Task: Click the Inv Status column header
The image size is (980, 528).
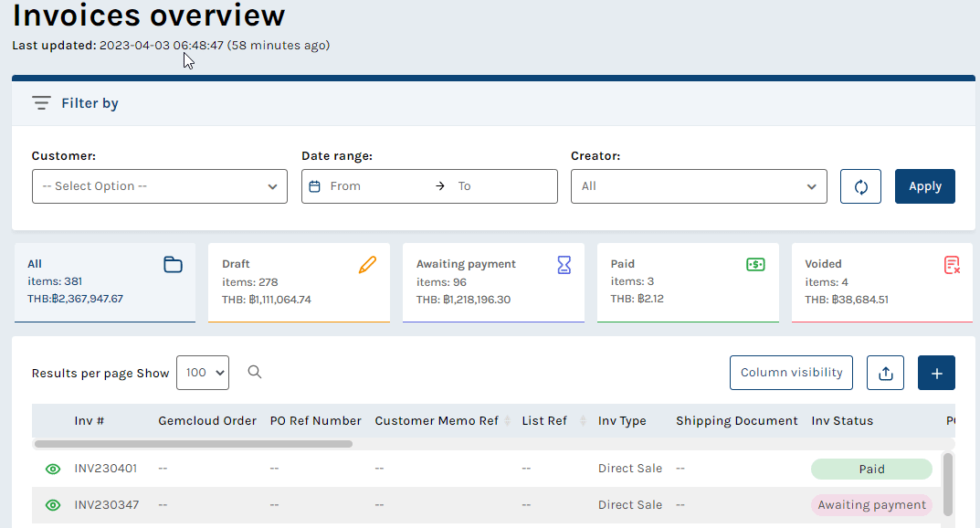Action: pyautogui.click(x=842, y=421)
